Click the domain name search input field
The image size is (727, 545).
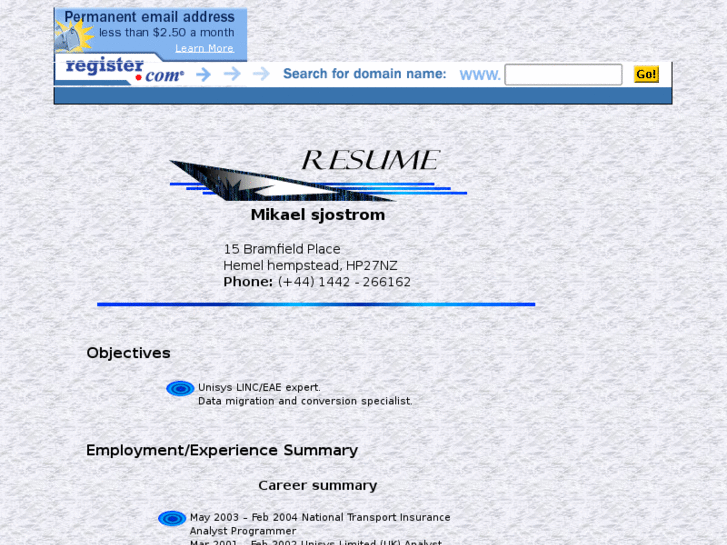click(563, 75)
